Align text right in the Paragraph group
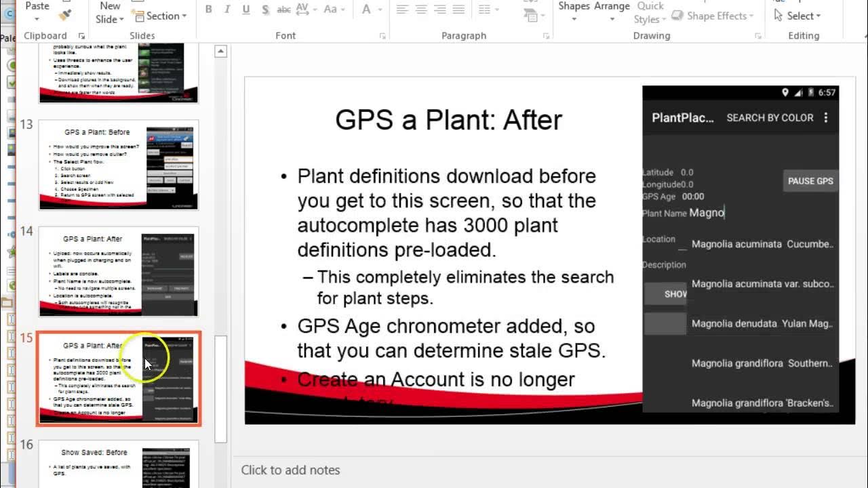868x488 pixels. 440,9
